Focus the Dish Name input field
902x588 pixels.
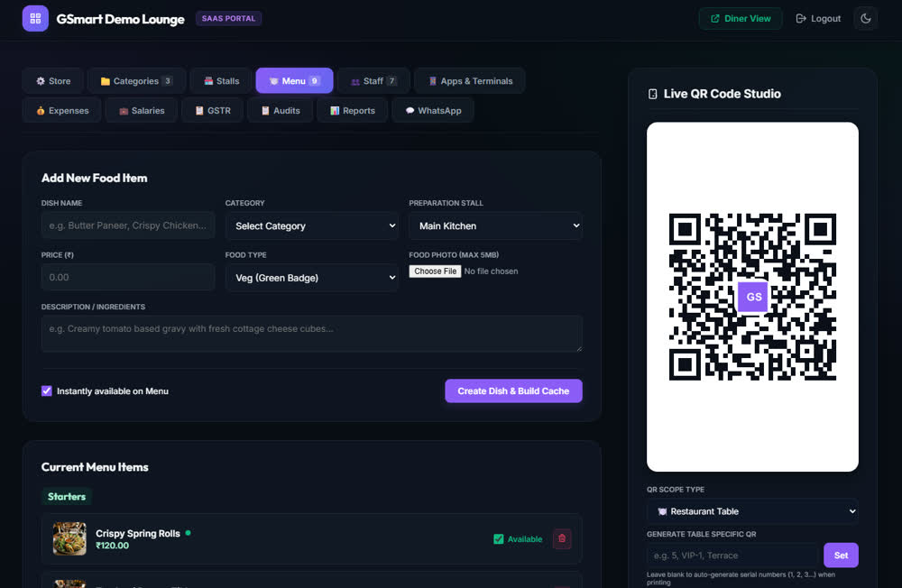(x=128, y=225)
